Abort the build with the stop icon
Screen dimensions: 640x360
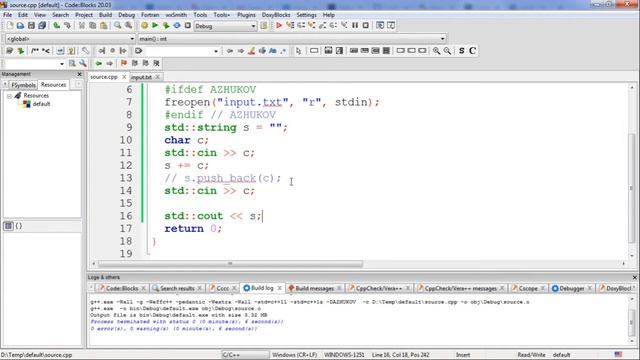[x=188, y=26]
